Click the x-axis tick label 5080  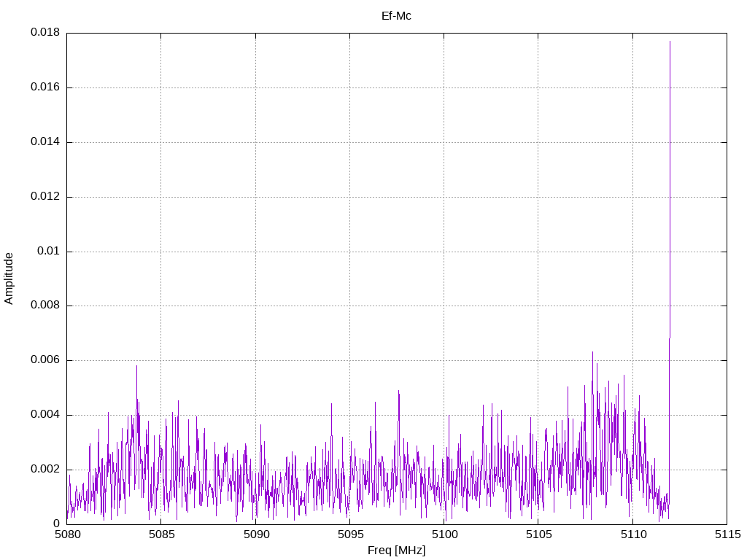click(68, 534)
